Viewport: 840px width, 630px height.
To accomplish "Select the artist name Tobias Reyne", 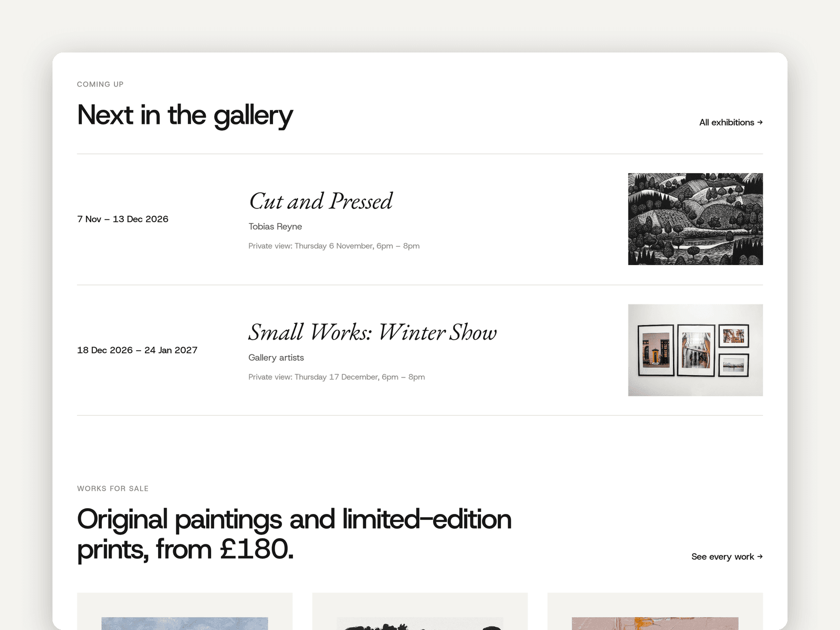I will pyautogui.click(x=275, y=226).
